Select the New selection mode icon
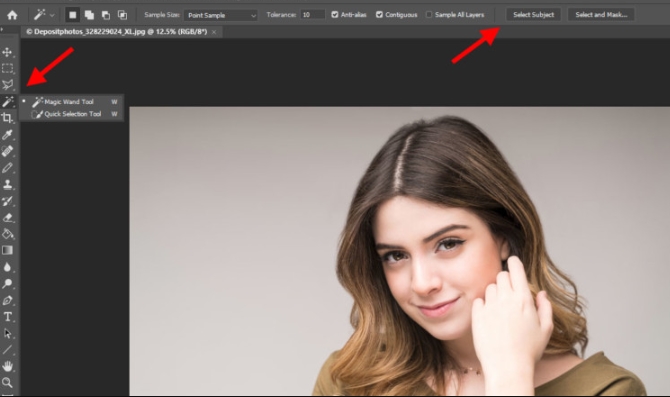 click(73, 15)
